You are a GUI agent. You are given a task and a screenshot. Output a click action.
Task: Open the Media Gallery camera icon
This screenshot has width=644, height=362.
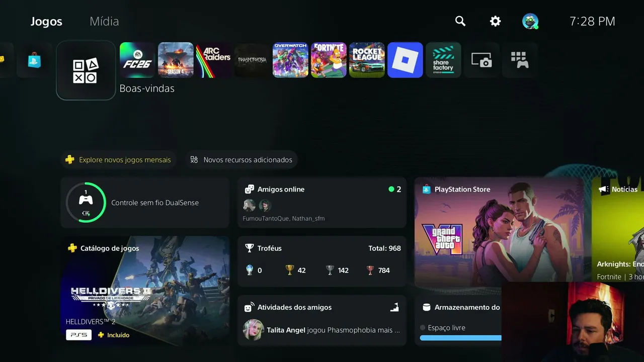(x=481, y=60)
